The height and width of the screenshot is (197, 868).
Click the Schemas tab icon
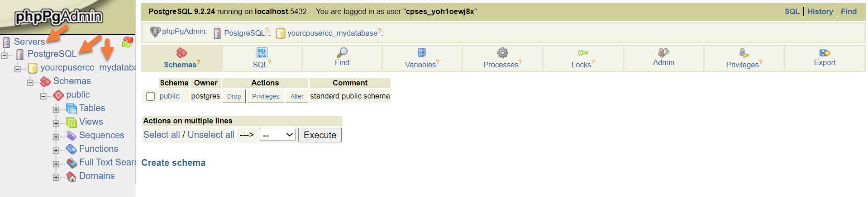pyautogui.click(x=181, y=53)
